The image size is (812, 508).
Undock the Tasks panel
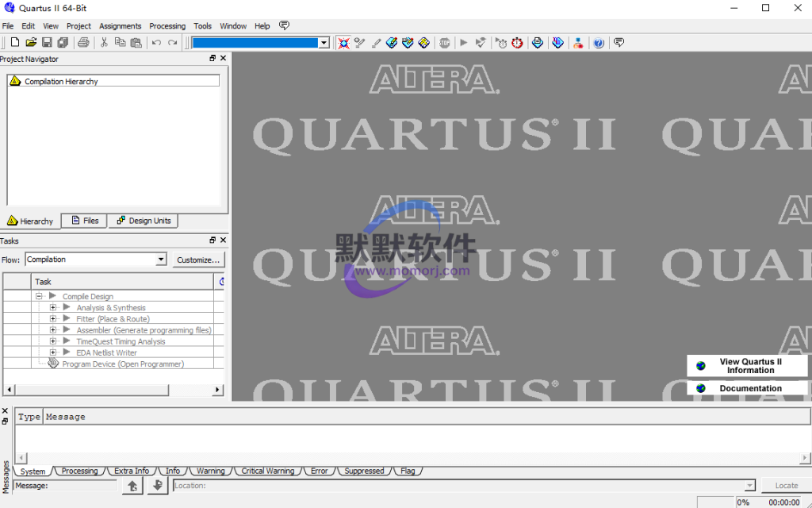[x=213, y=240]
